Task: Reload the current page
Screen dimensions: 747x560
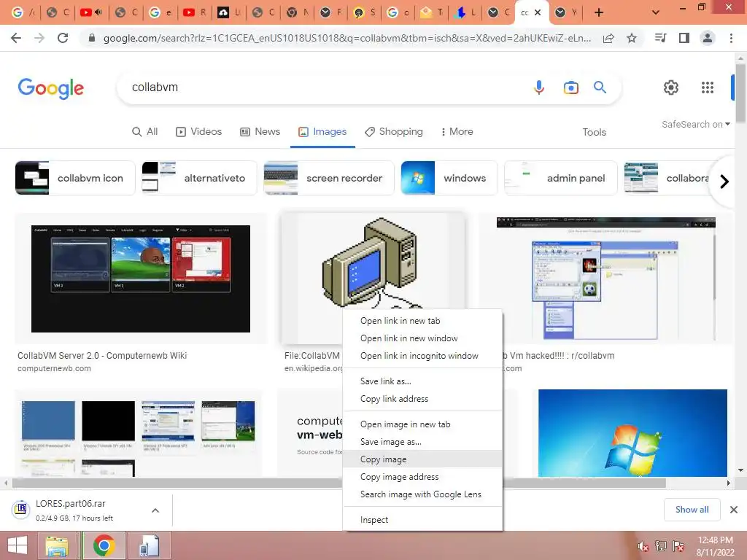Action: [63, 38]
